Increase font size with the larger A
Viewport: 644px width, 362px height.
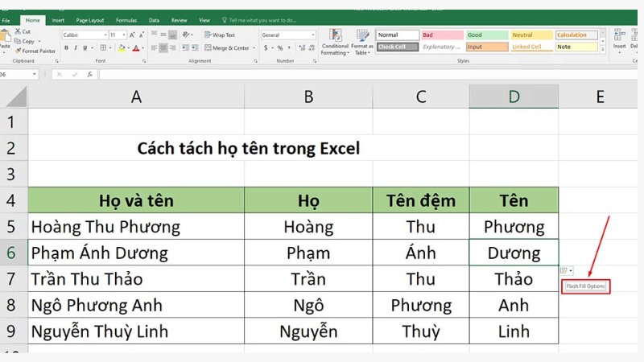click(132, 35)
